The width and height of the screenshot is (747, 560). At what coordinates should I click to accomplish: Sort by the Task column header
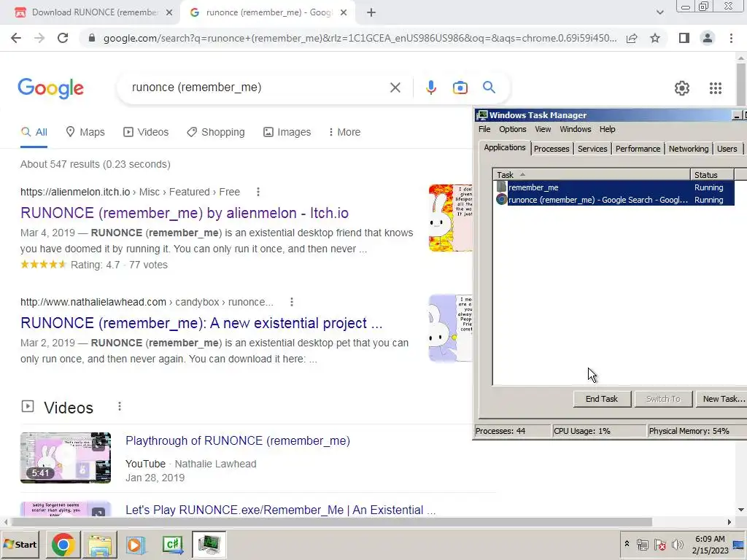pyautogui.click(x=591, y=175)
